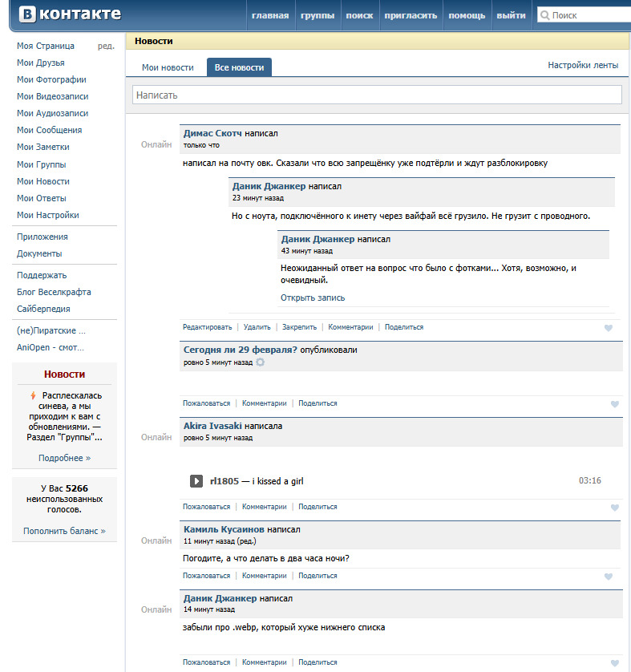Screen dimensions: 631x672
Task: Open Настройки ленты feed settings
Action: [583, 65]
